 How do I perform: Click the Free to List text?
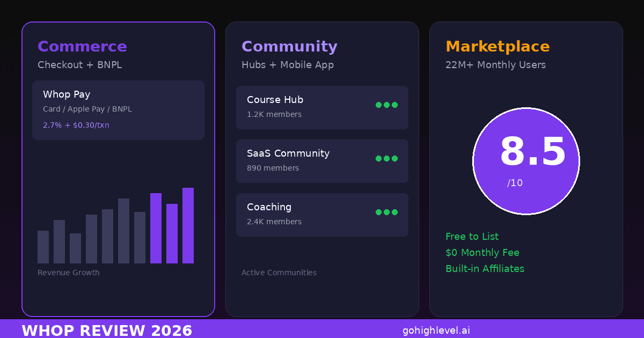472,237
